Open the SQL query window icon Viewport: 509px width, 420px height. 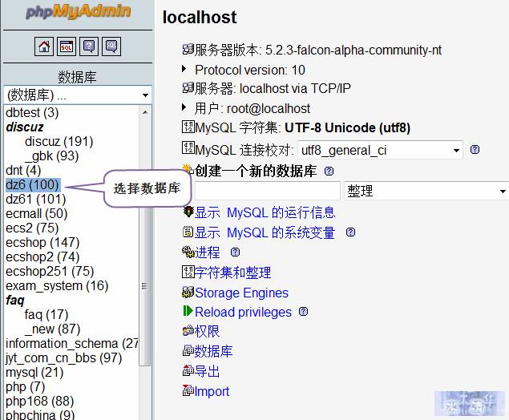(x=67, y=46)
